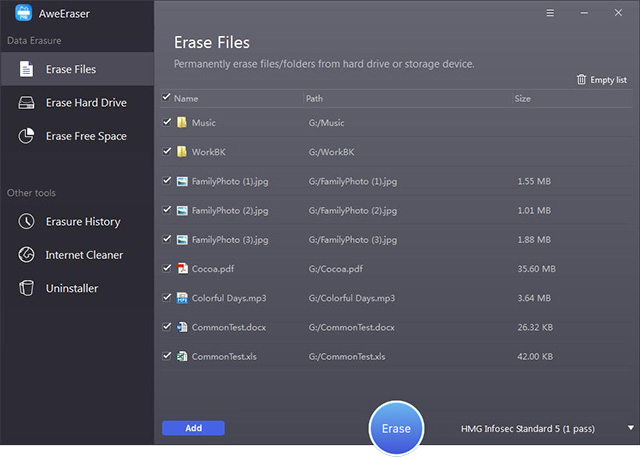Click the FamilyPhoto (2).jpg image icon
Image resolution: width=640 pixels, height=459 pixels.
[x=182, y=211]
